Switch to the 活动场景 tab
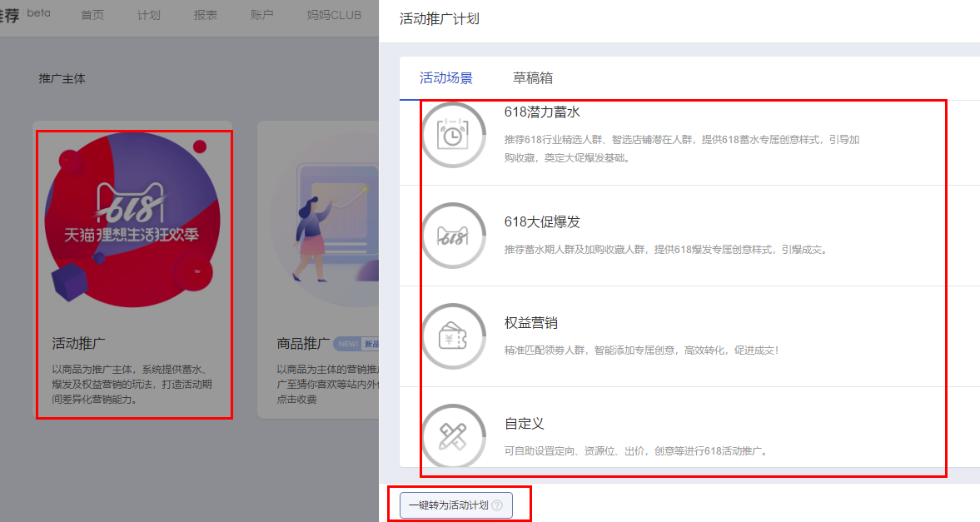Image resolution: width=980 pixels, height=522 pixels. tap(445, 78)
